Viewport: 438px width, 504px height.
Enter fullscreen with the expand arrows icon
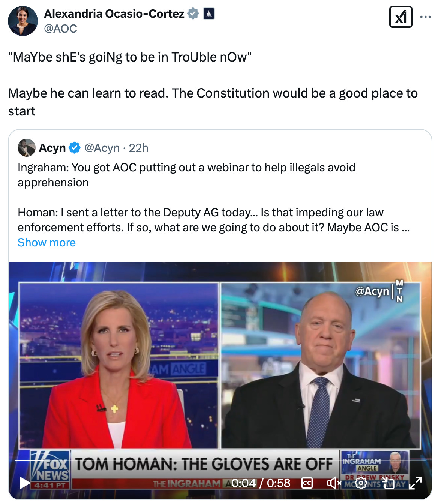(415, 483)
